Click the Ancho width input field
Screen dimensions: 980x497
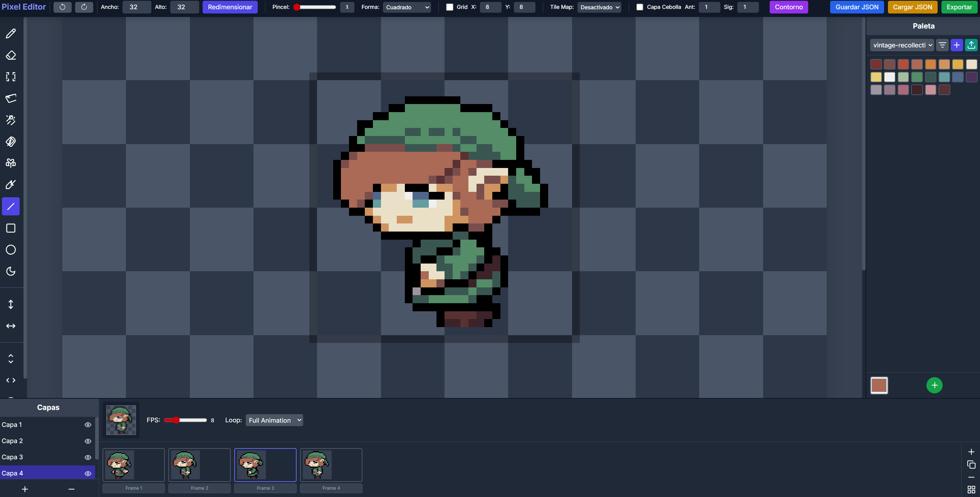pyautogui.click(x=137, y=7)
